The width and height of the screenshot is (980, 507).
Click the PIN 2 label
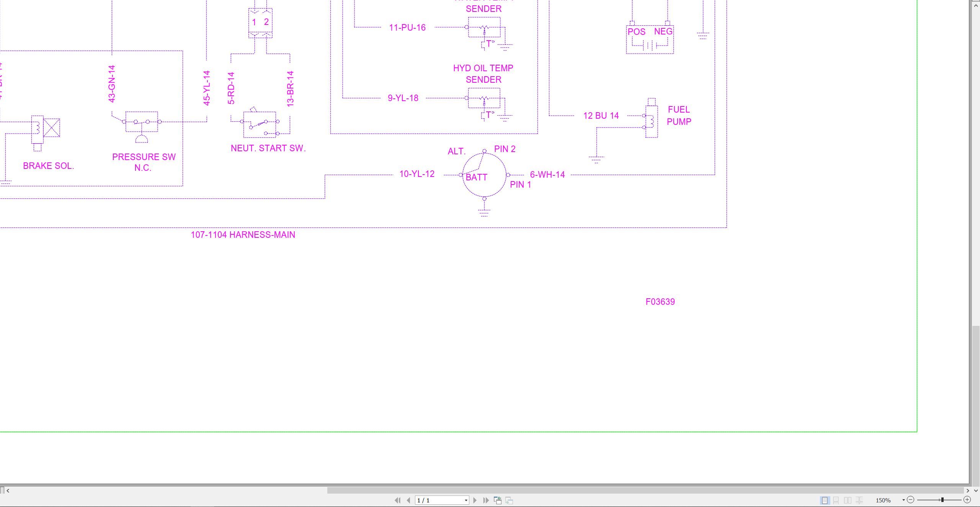coord(505,149)
